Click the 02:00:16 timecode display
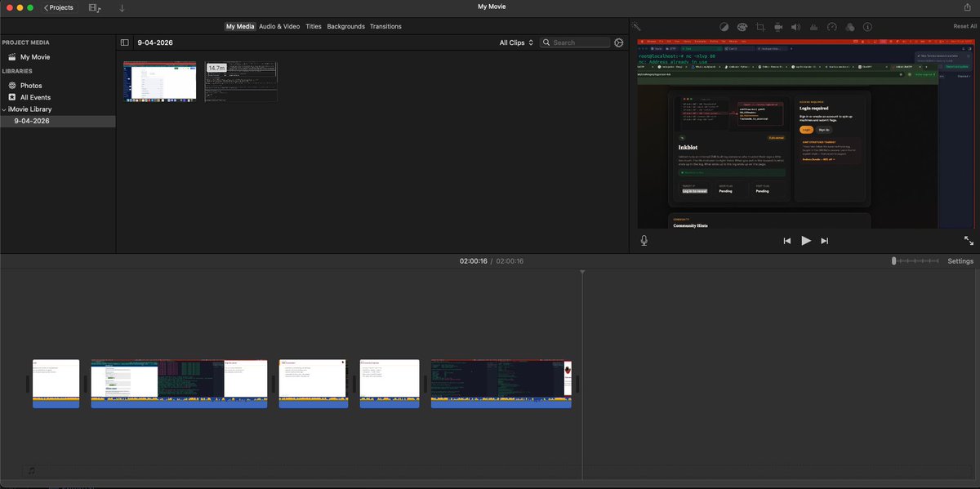 tap(474, 261)
